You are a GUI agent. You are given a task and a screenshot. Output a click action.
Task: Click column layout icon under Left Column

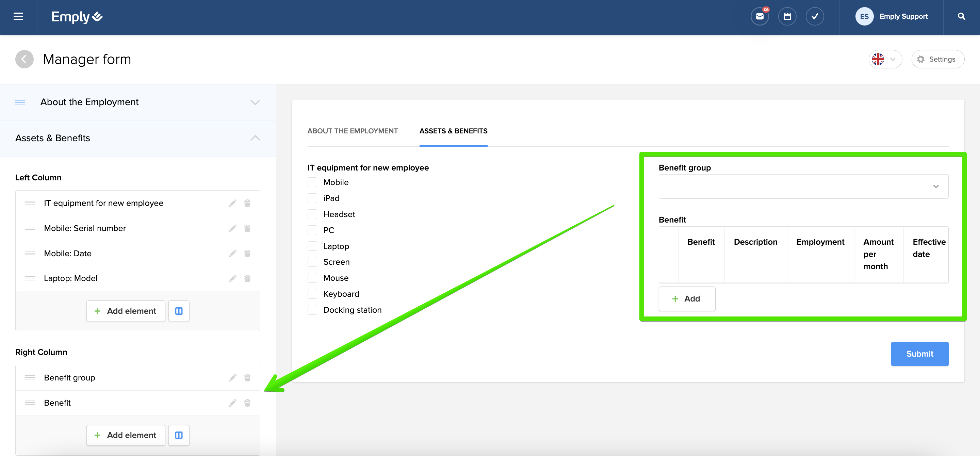click(179, 311)
